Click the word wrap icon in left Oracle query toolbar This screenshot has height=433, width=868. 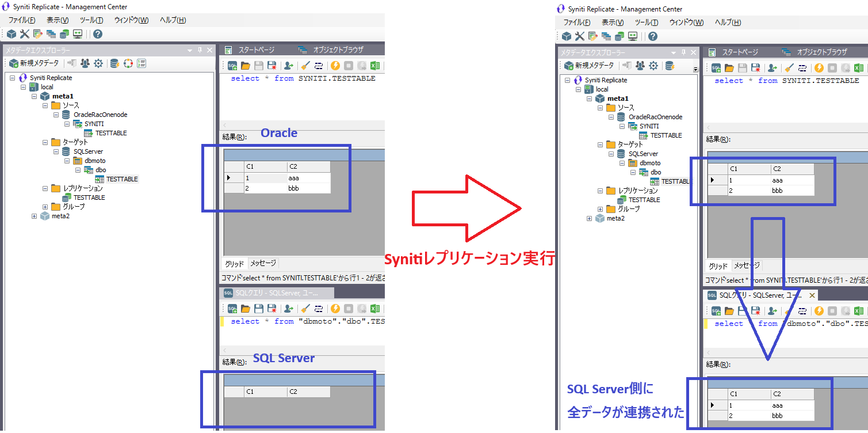coord(318,66)
